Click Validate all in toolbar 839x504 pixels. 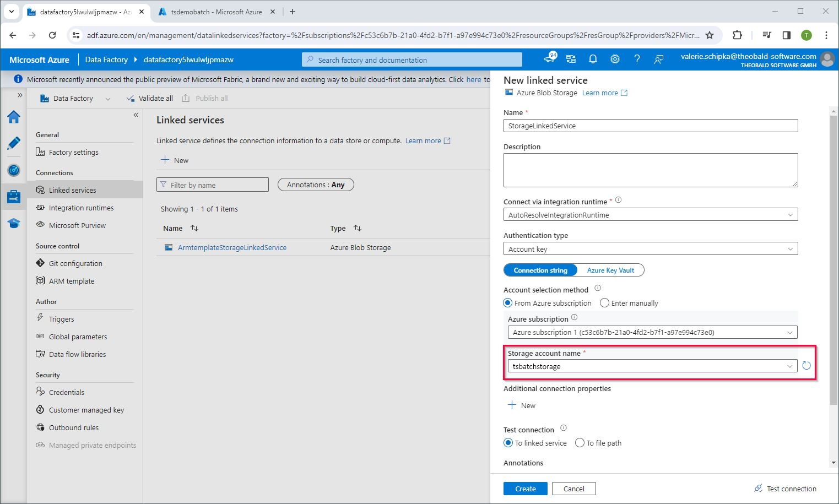150,98
